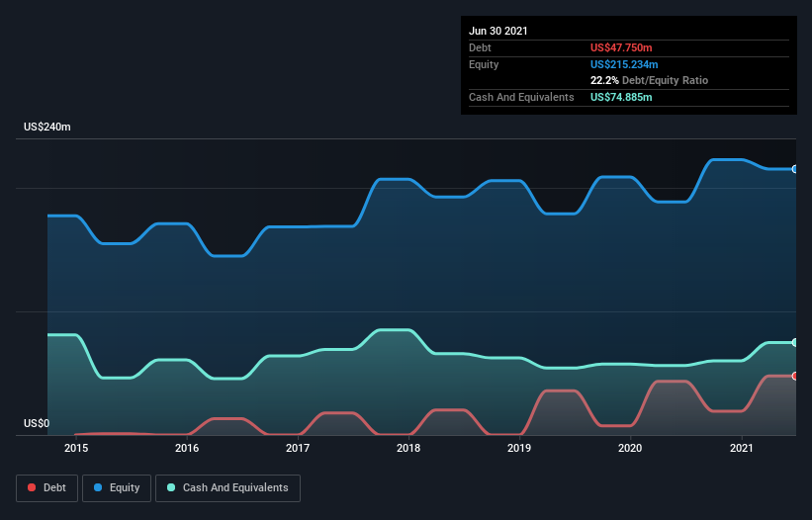Click the 2021 axis label
Image resolution: width=812 pixels, height=520 pixels.
(x=742, y=448)
